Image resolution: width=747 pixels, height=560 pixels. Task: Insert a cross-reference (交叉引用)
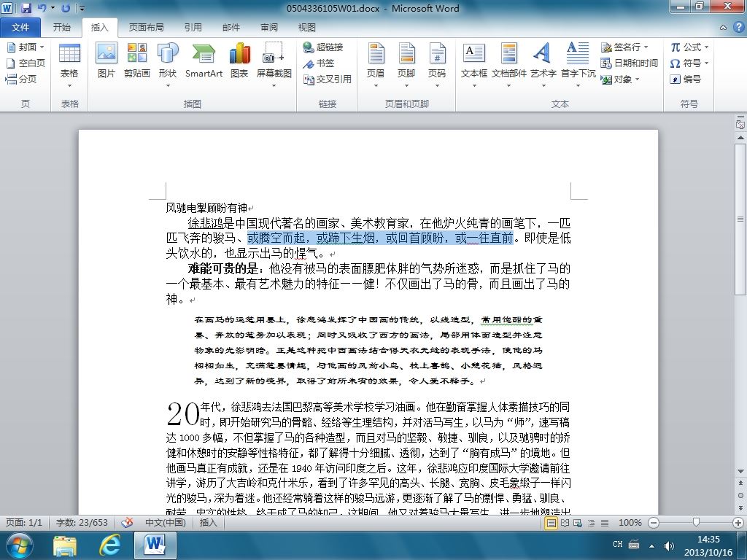[328, 79]
